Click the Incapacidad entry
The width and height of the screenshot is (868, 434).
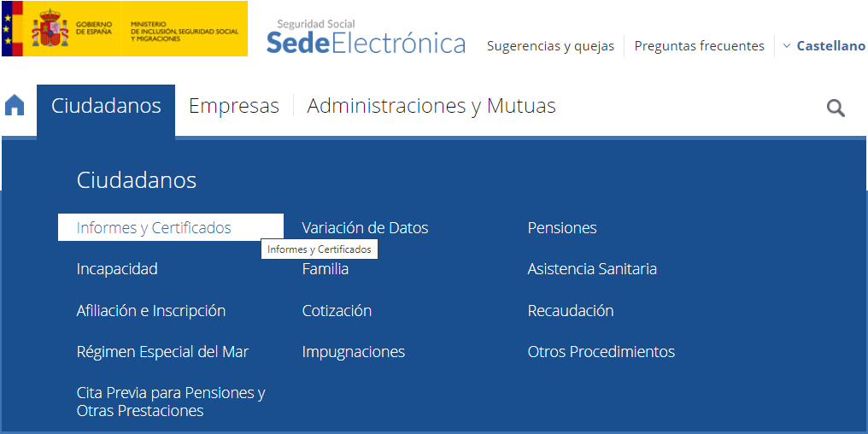[117, 269]
